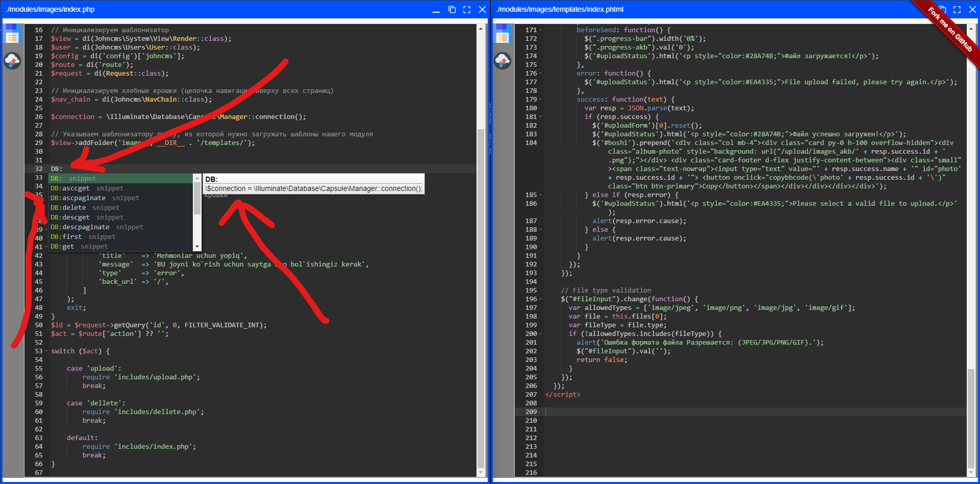Viewport: 980px width, 484px height.
Task: Collapse the fold at line 179 success function
Action: (541, 100)
